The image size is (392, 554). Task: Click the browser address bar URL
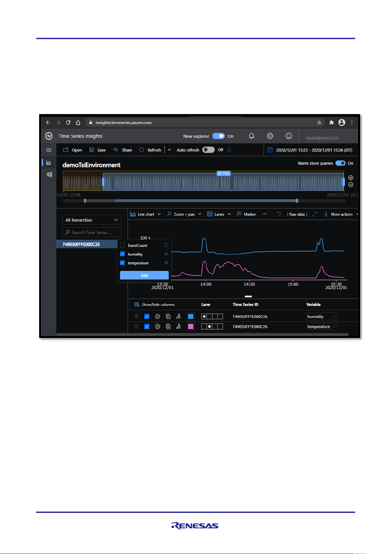coord(124,123)
